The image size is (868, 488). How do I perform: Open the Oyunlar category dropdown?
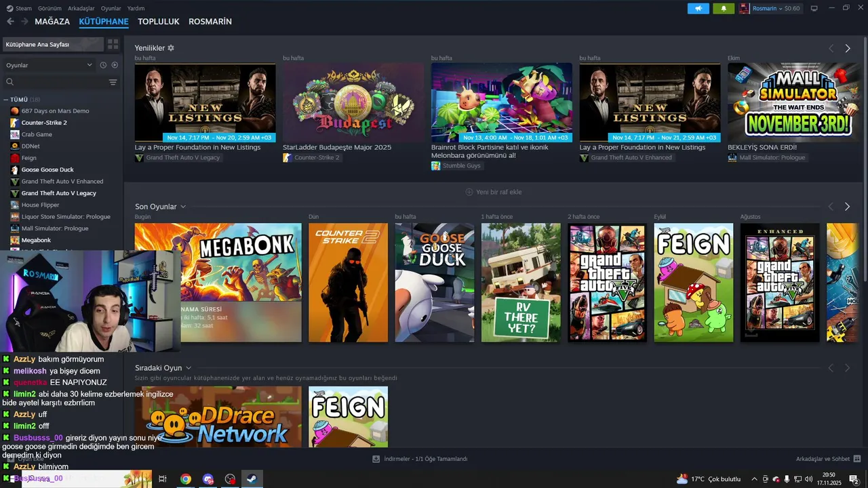pyautogui.click(x=49, y=65)
